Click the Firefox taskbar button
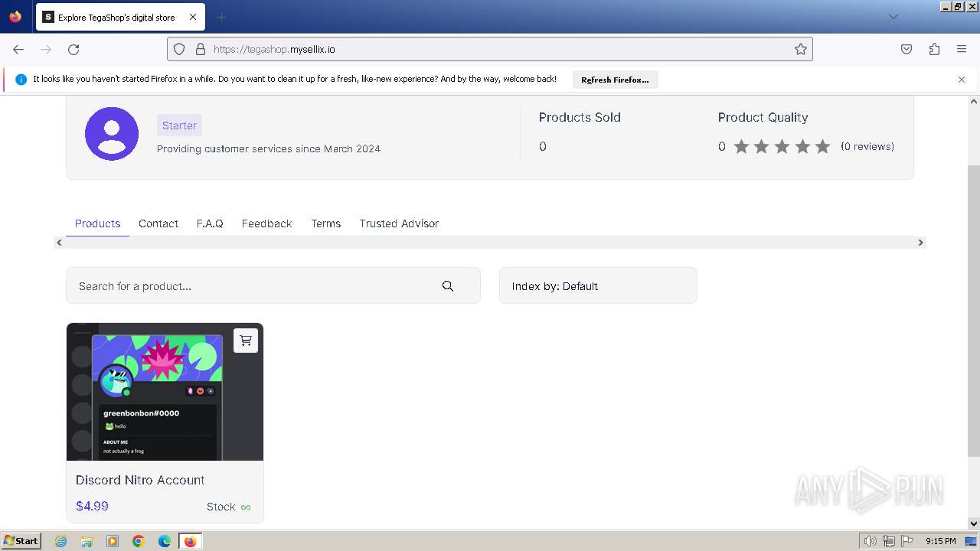The image size is (980, 551). click(191, 541)
